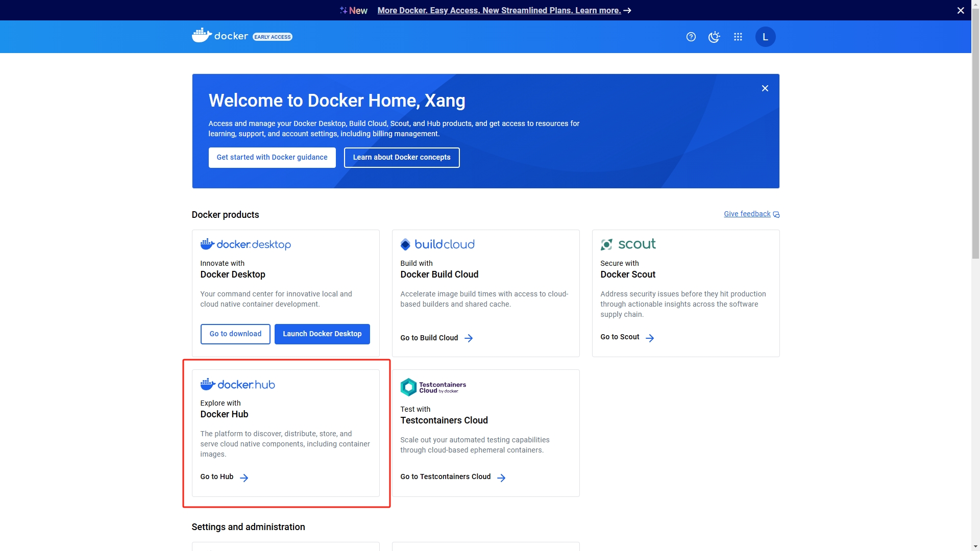The width and height of the screenshot is (980, 551).
Task: Click the scrollbar down arrow
Action: pos(975,546)
